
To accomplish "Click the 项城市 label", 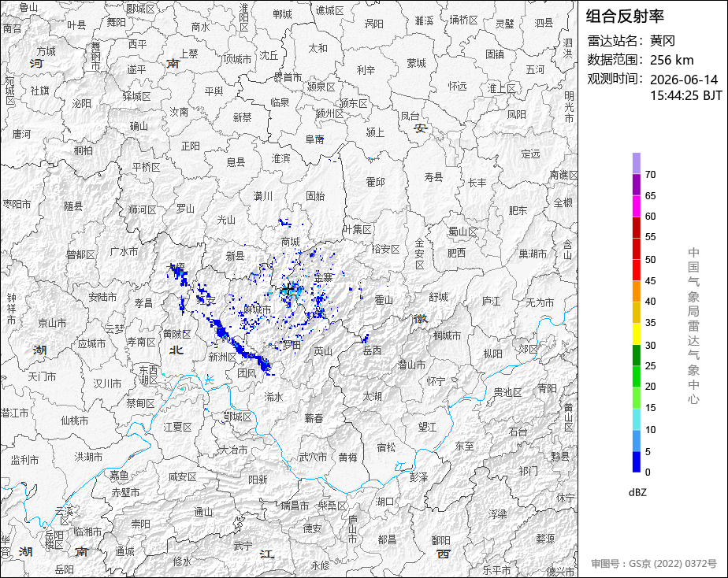I will coord(237,59).
